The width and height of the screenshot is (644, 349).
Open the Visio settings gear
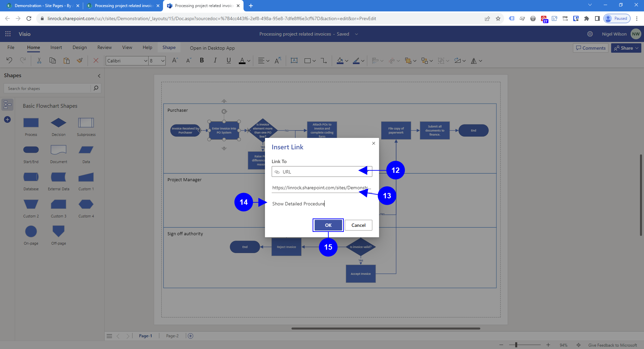pyautogui.click(x=590, y=34)
